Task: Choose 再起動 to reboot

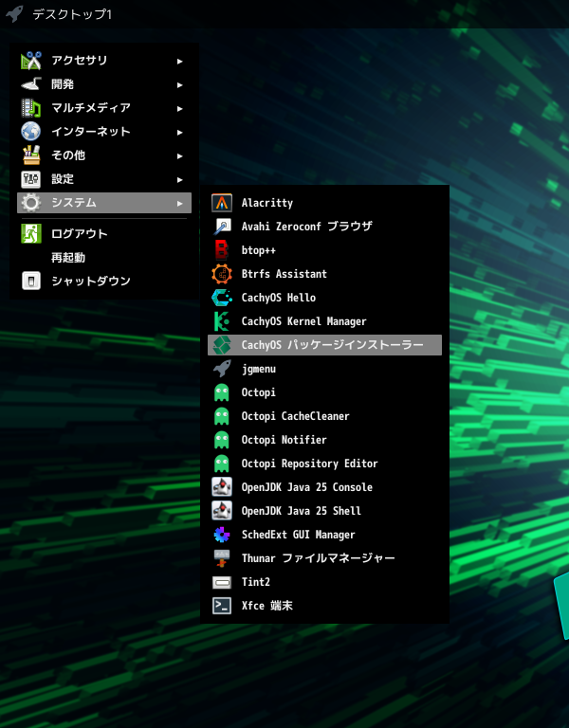Action: pos(104,257)
